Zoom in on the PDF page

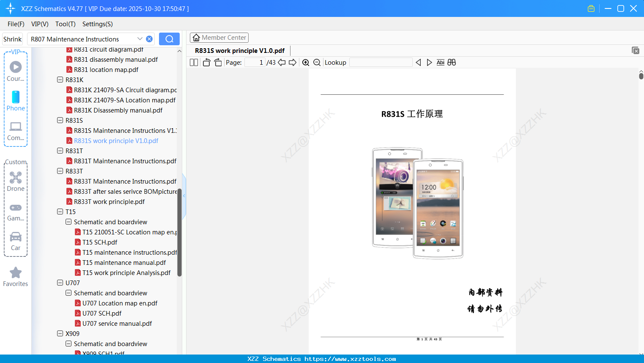[x=305, y=62]
